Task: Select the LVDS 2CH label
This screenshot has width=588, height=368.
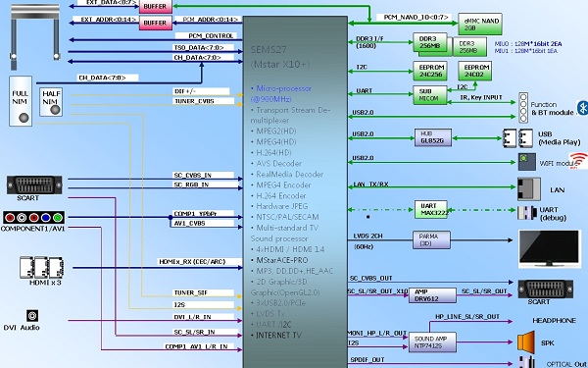Action: click(x=369, y=237)
